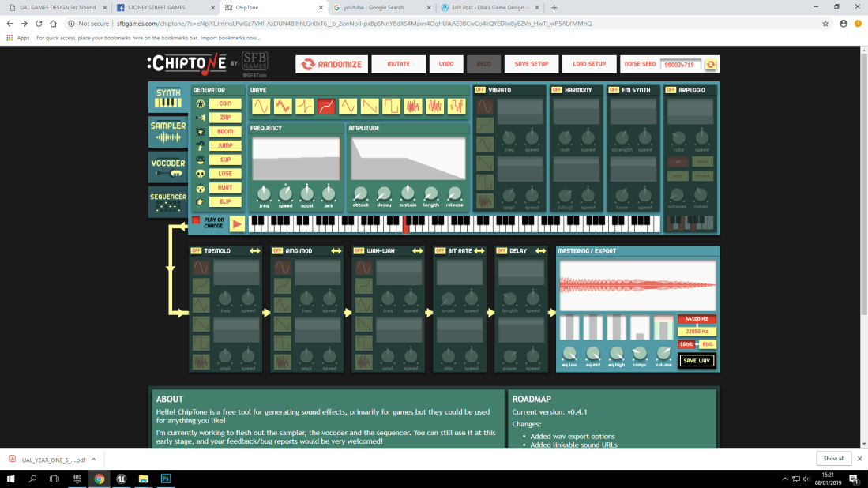This screenshot has height=488, width=868.
Task: Select the sine wave shape icon
Action: (x=262, y=107)
